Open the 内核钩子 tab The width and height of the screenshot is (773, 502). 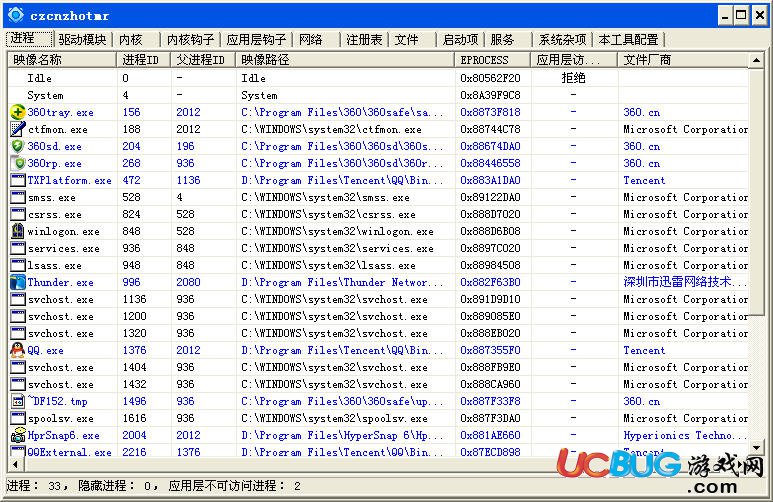pyautogui.click(x=190, y=39)
